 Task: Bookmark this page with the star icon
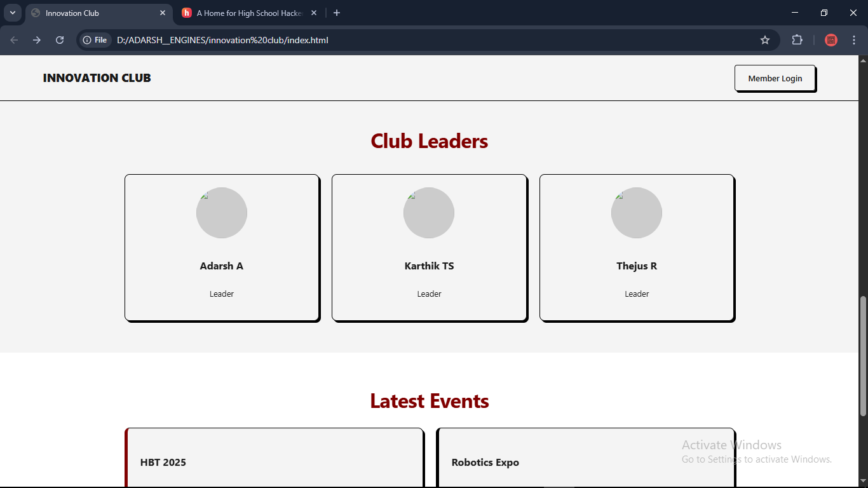(765, 40)
